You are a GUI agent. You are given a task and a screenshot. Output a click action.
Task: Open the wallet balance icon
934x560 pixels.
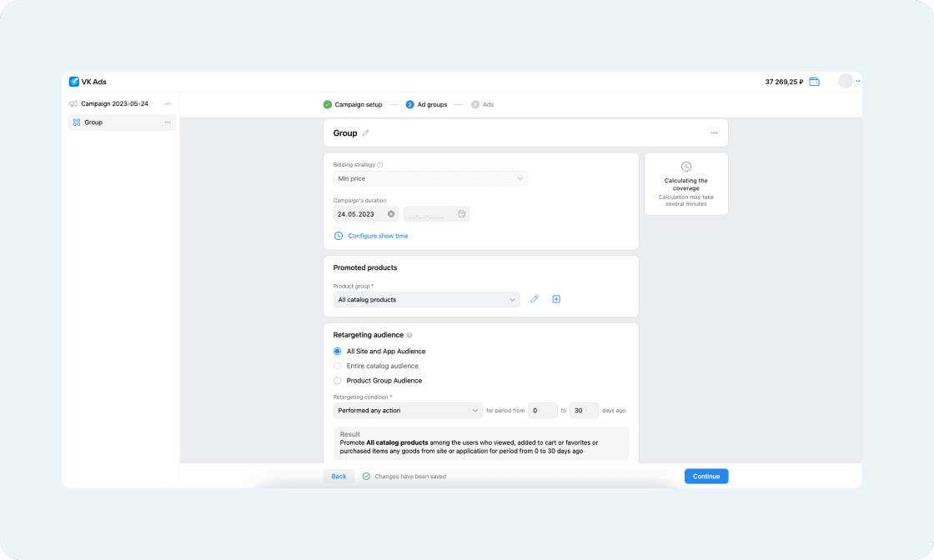pos(814,81)
